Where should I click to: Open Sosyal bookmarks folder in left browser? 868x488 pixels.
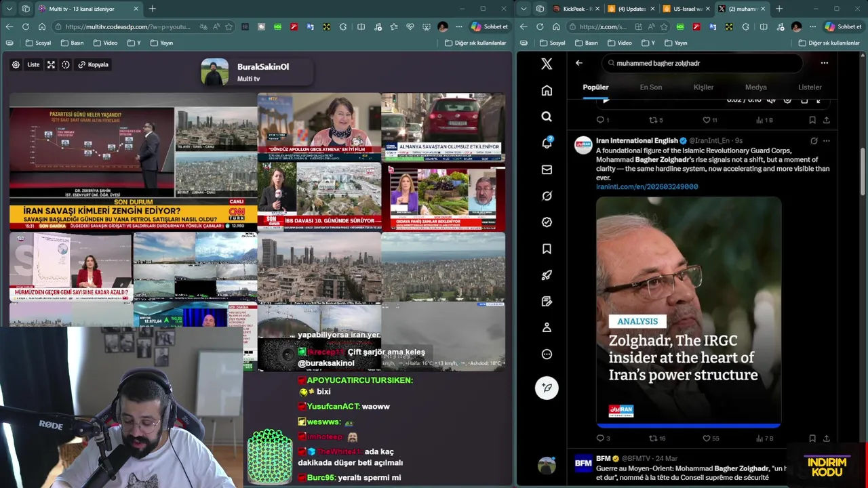[38, 43]
